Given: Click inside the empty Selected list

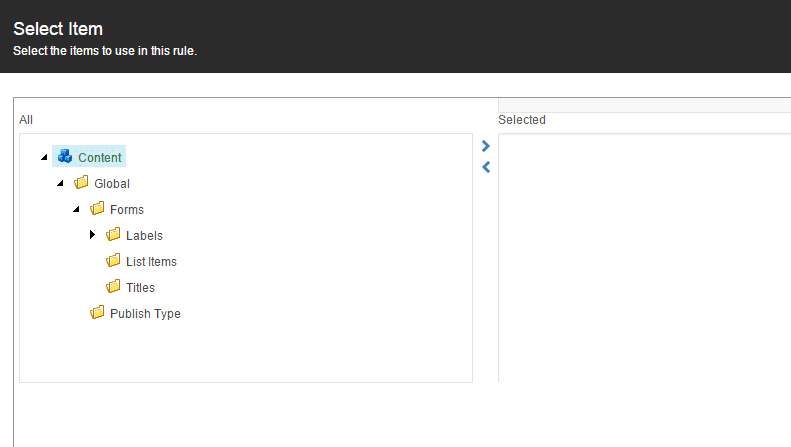Looking at the screenshot, I should [x=645, y=258].
